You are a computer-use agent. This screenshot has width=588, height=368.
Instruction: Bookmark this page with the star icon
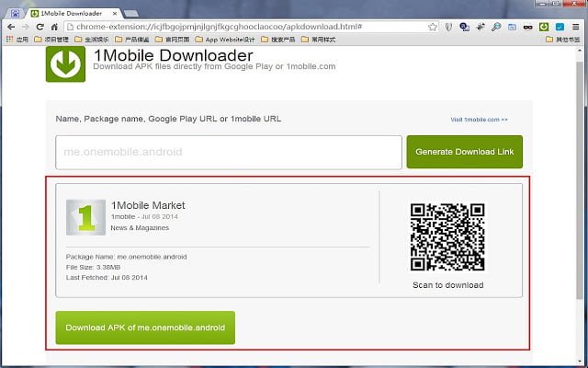(433, 27)
